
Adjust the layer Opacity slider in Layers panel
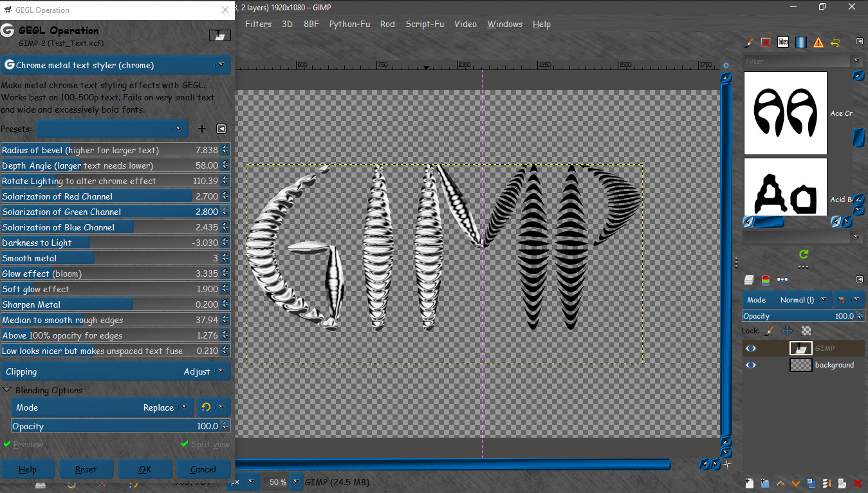(803, 316)
